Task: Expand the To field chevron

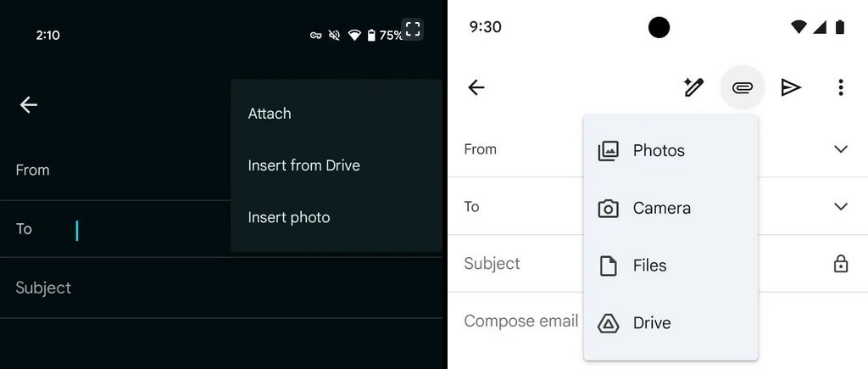Action: point(840,206)
